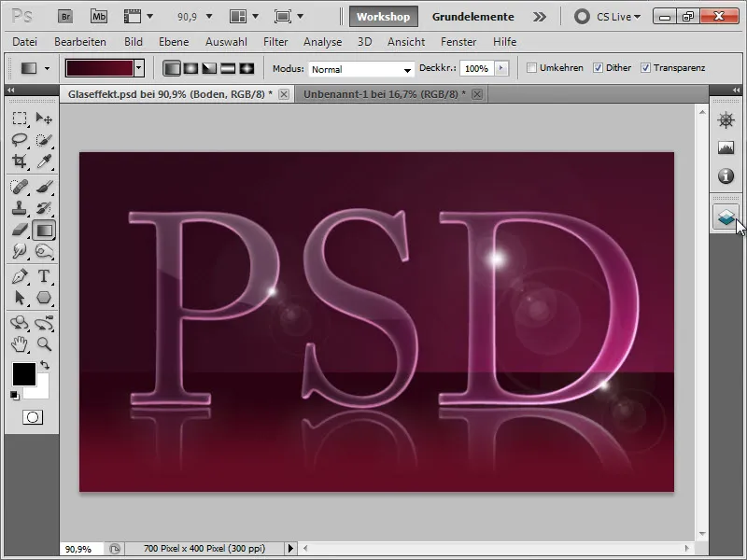Select the Shape tool
This screenshot has height=560, width=747.
pos(44,298)
